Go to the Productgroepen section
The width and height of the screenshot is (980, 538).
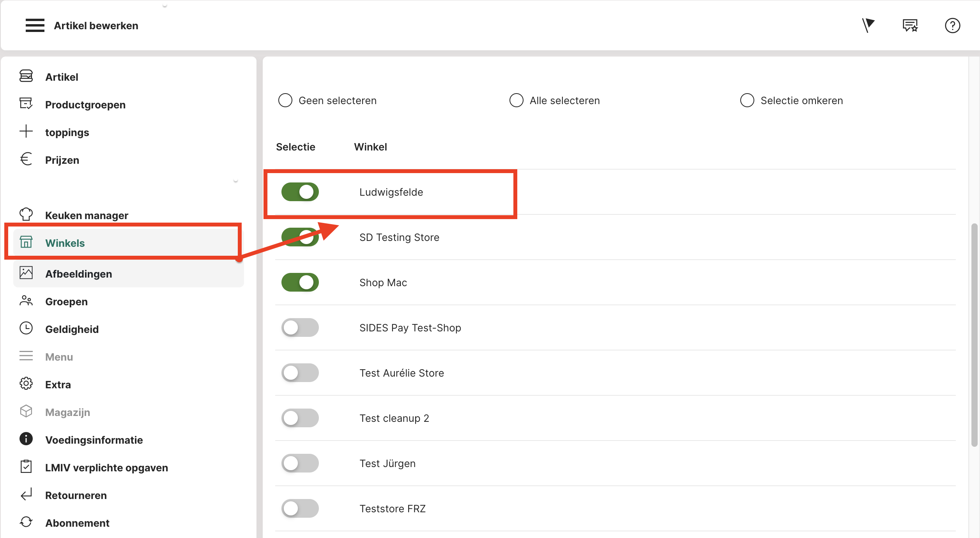point(85,105)
